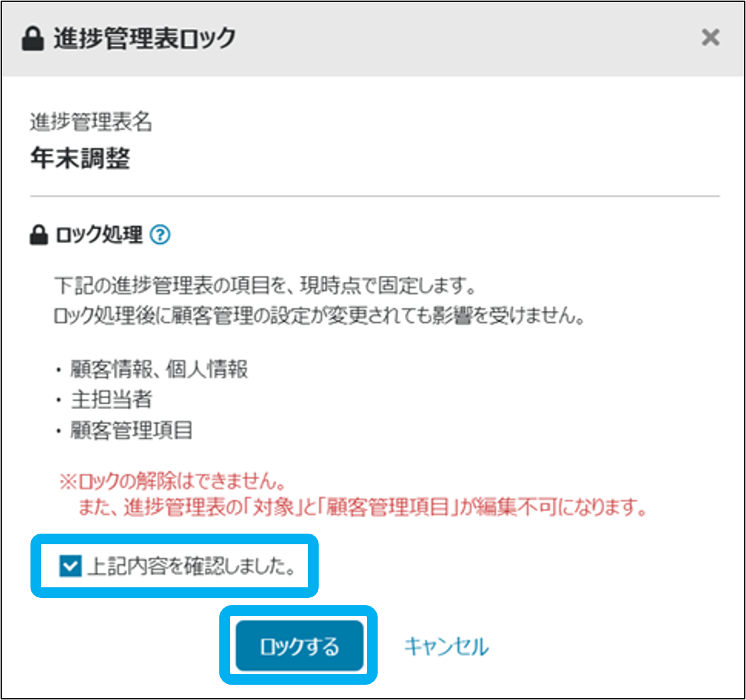
Task: Click the lock icon in the dialog title
Action: coord(33,39)
